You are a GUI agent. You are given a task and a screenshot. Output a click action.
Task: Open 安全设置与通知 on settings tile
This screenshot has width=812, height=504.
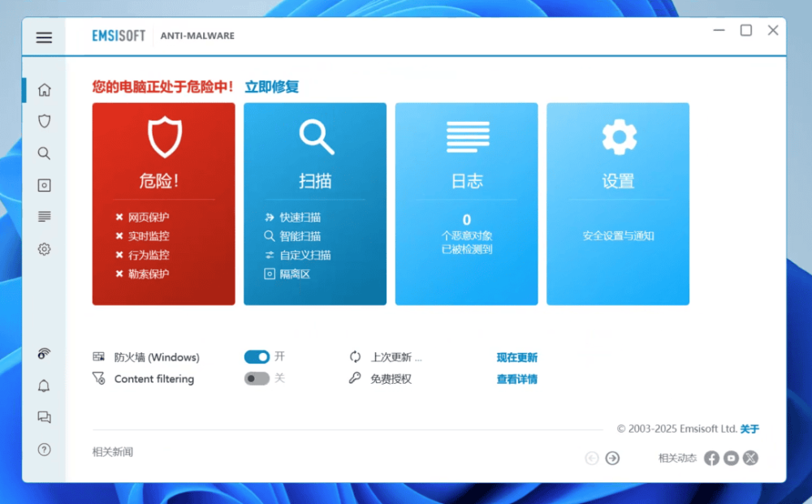pyautogui.click(x=618, y=236)
